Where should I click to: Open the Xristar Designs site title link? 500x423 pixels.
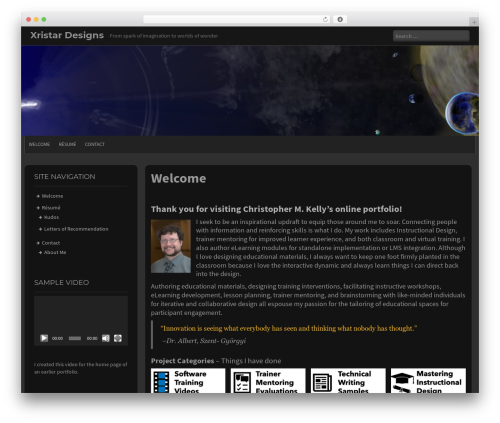tap(67, 35)
